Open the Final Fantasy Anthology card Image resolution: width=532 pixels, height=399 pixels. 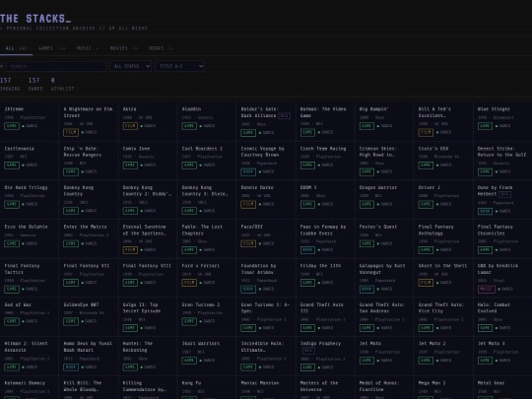pyautogui.click(x=443, y=238)
